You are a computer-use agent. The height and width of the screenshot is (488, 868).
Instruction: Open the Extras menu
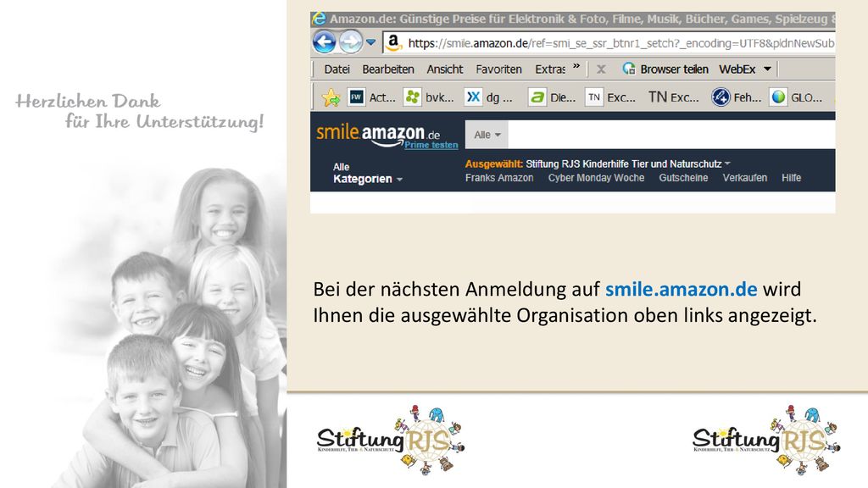tap(549, 69)
